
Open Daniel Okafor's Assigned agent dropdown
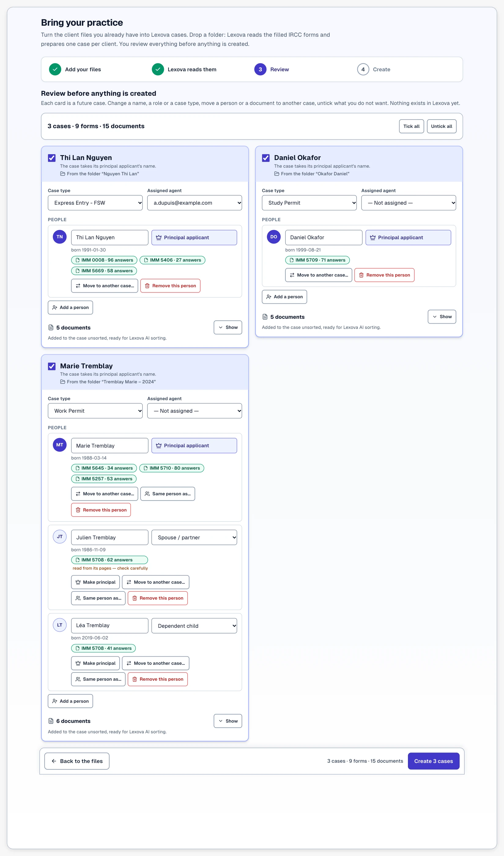pyautogui.click(x=408, y=203)
